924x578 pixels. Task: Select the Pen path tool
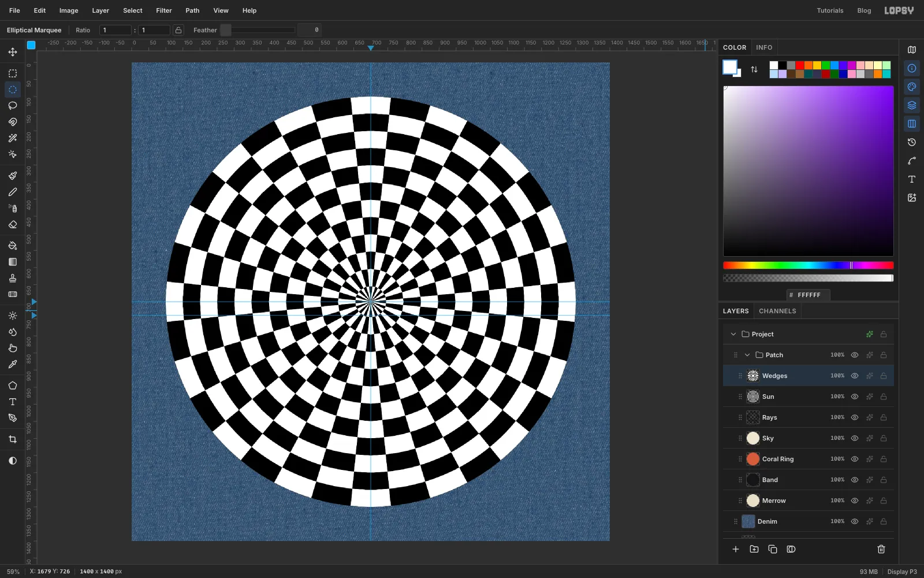click(13, 418)
